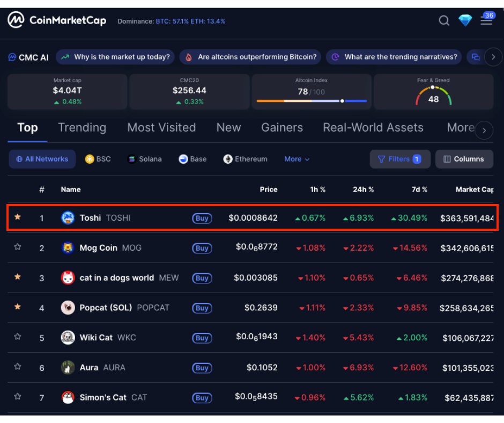The image size is (504, 423).
Task: Click the Toshi coin logo
Action: [x=68, y=218]
